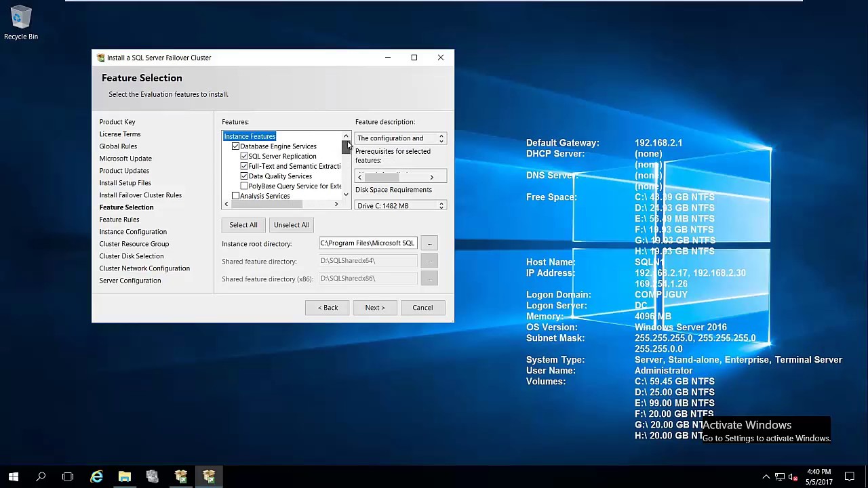
Task: Go Back to previous setup page
Action: click(x=328, y=308)
